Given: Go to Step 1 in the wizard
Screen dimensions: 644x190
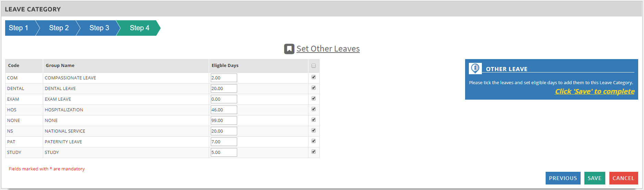Looking at the screenshot, I should click(x=19, y=28).
